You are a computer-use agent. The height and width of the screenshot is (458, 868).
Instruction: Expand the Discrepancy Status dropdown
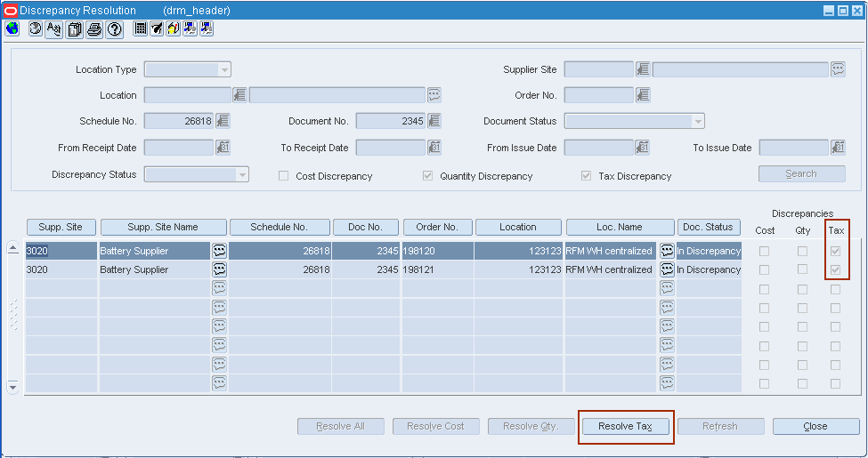tap(242, 175)
